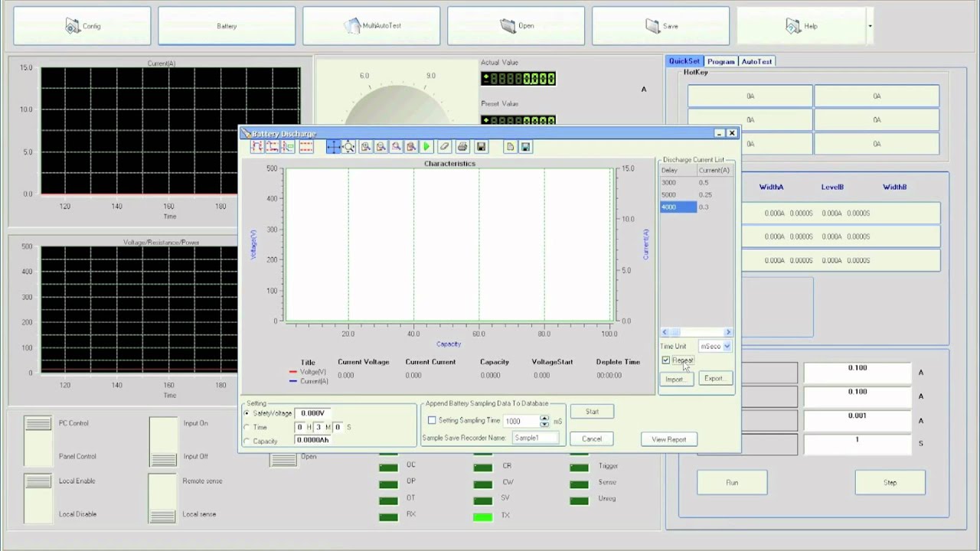Select the Time radio button in Setting
Screen dimensions: 980x551
point(247,427)
